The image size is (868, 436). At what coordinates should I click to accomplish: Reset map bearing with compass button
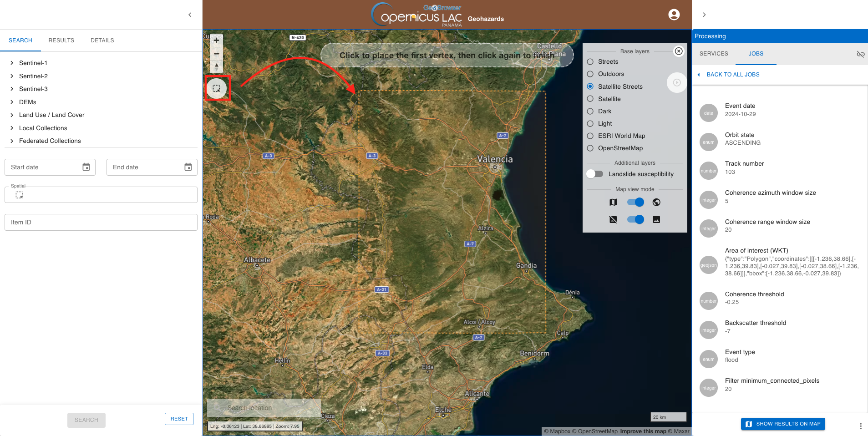pyautogui.click(x=216, y=66)
